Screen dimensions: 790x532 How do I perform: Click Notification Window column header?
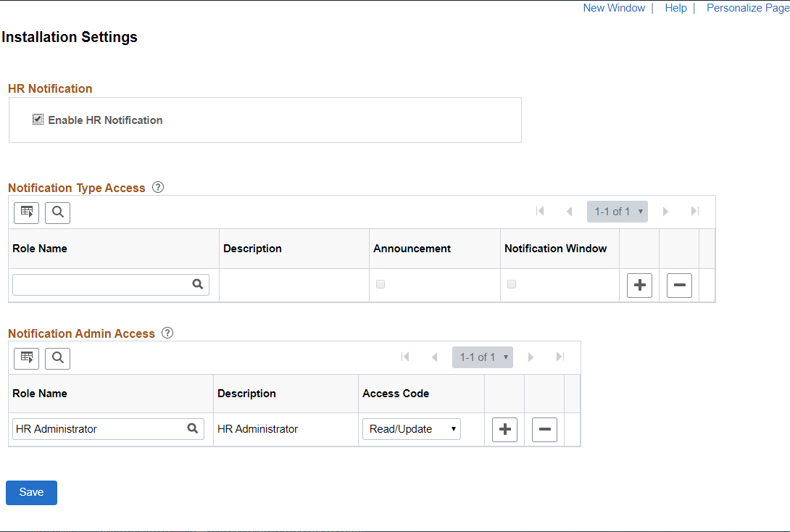point(556,249)
